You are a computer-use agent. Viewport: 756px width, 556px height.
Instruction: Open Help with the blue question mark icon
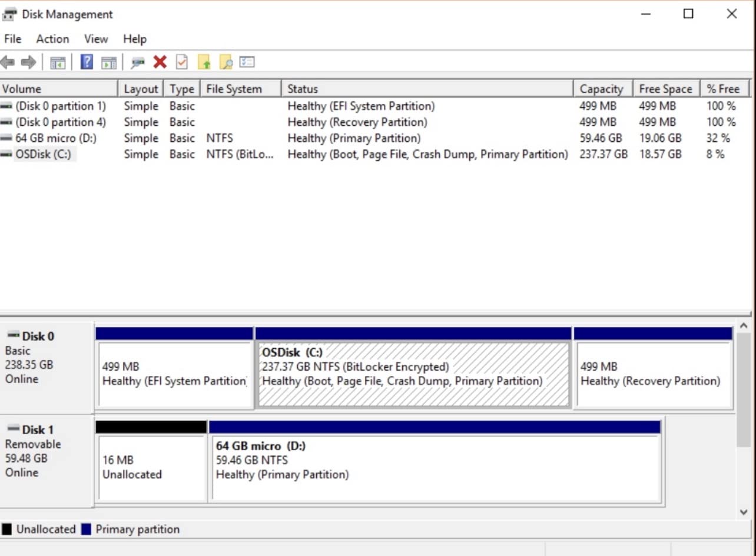pos(87,62)
